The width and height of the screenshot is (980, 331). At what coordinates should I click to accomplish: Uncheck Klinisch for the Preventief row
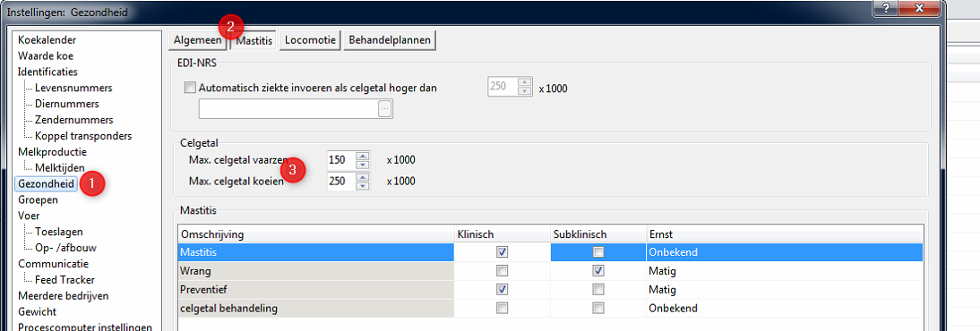(502, 290)
